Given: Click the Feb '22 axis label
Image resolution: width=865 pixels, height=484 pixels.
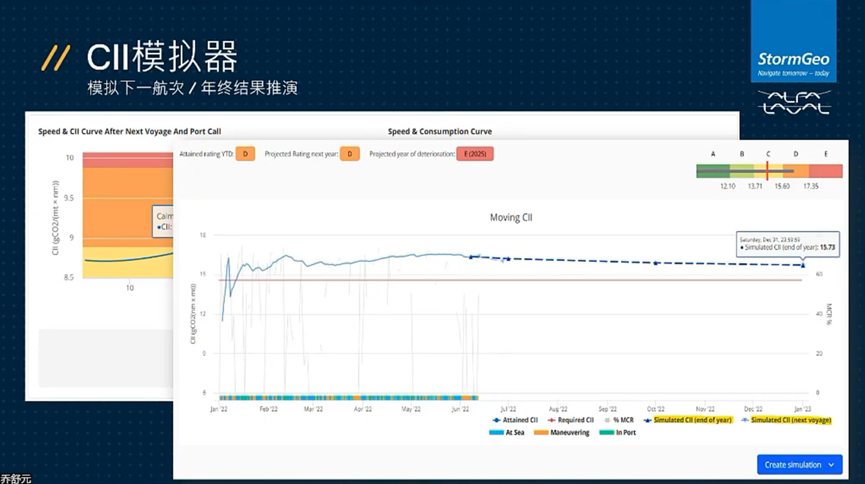Looking at the screenshot, I should pos(269,409).
